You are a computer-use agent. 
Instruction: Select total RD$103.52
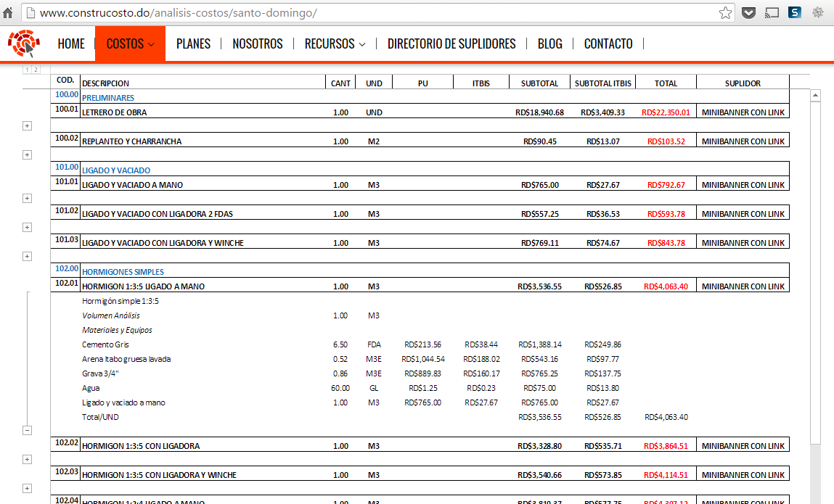click(666, 141)
